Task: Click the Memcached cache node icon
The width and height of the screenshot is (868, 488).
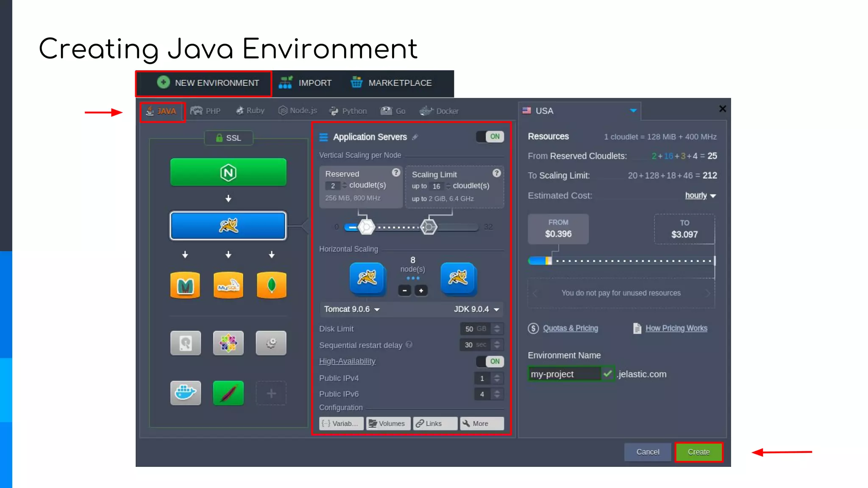Action: [185, 285]
